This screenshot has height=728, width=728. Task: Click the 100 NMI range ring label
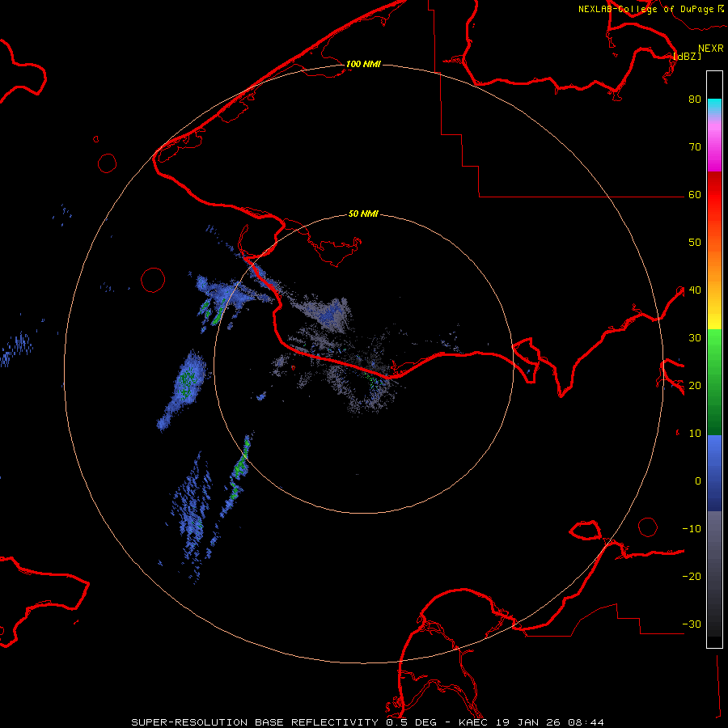coord(363,64)
